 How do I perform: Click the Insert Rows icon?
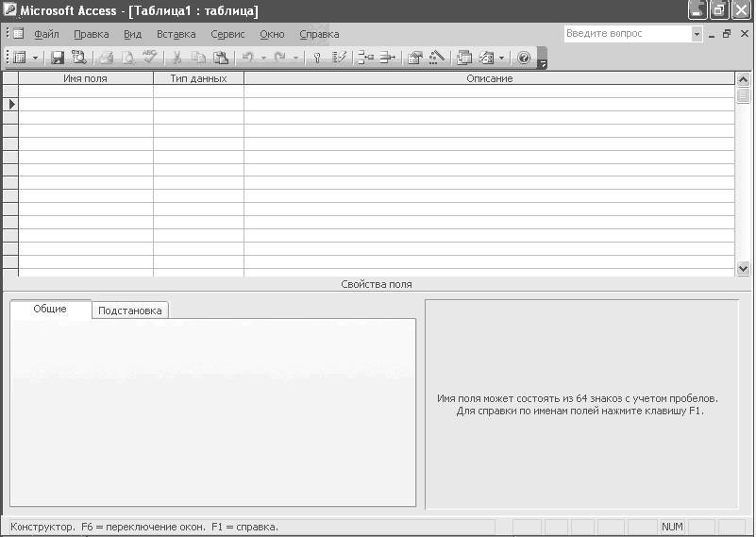tap(366, 58)
